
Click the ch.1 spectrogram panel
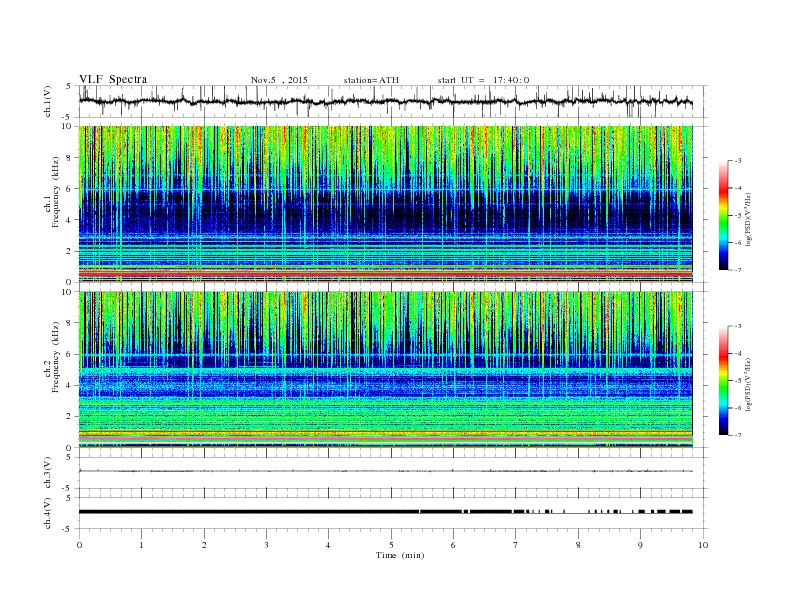click(386, 204)
